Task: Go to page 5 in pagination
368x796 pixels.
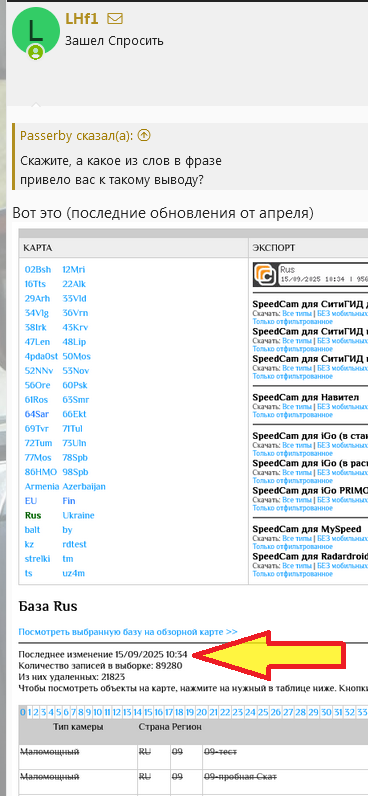Action: pos(59,712)
